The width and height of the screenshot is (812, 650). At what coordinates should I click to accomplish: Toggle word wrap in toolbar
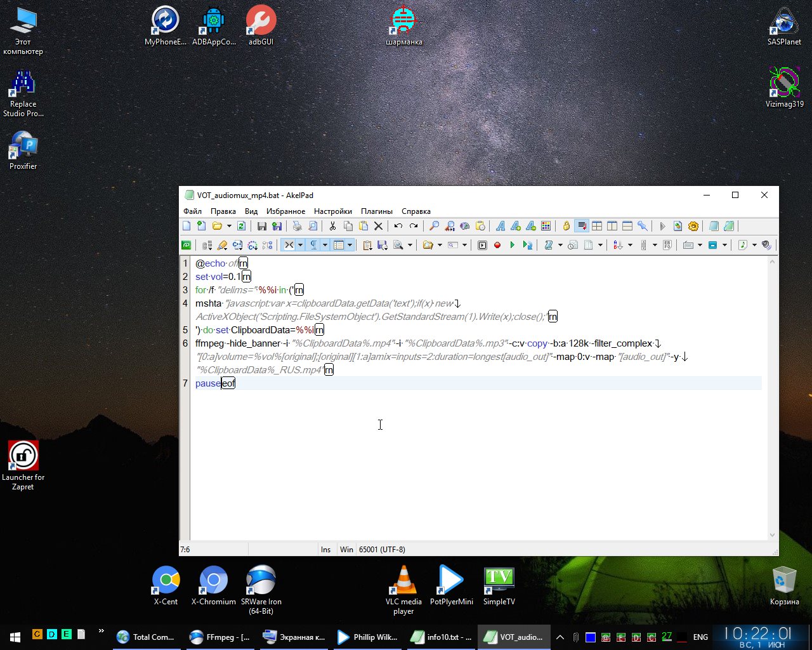tap(582, 226)
